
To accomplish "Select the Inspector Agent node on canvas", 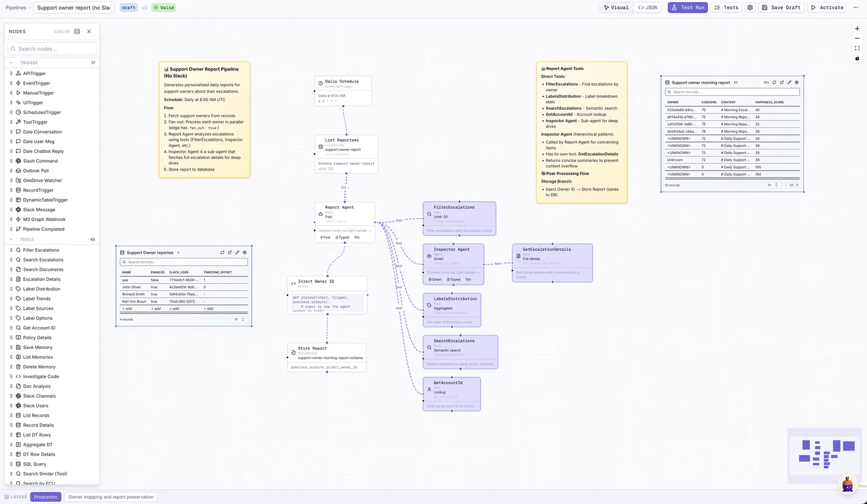I will click(x=454, y=264).
